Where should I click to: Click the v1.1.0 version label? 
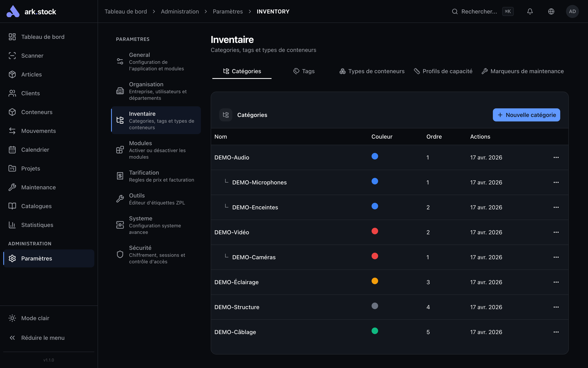tap(49, 360)
